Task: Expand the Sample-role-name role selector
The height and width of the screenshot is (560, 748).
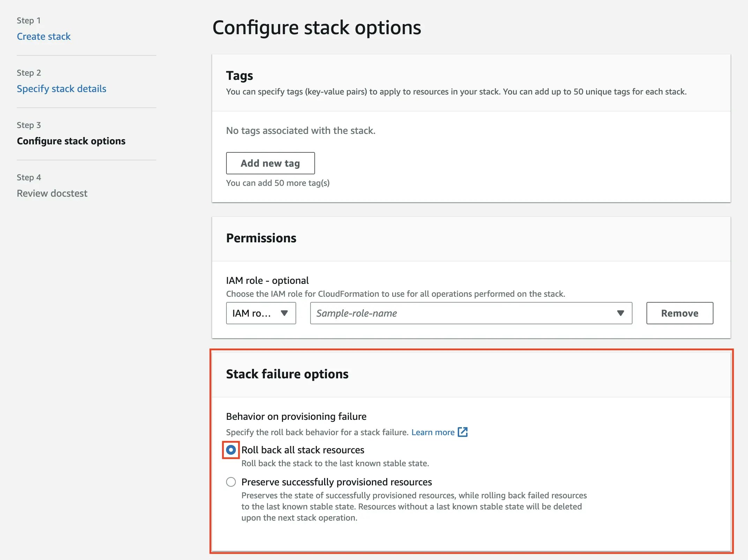Action: pos(471,313)
